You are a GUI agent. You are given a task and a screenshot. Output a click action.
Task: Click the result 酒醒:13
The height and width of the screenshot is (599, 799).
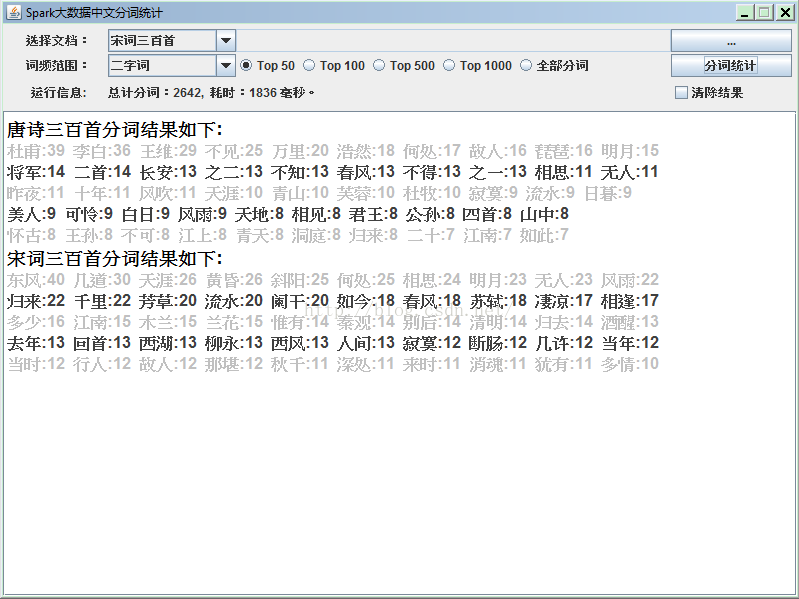630,322
